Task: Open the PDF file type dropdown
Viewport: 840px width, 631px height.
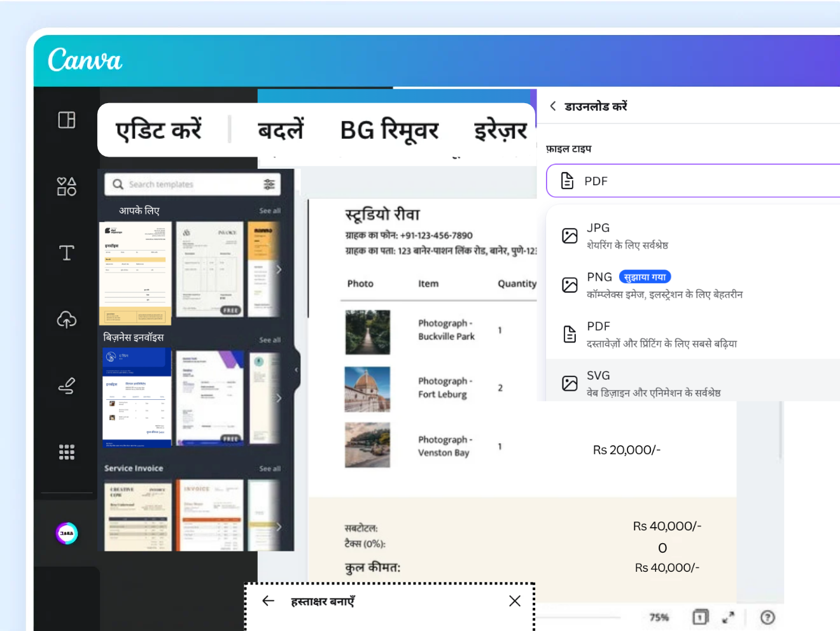Action: [693, 181]
